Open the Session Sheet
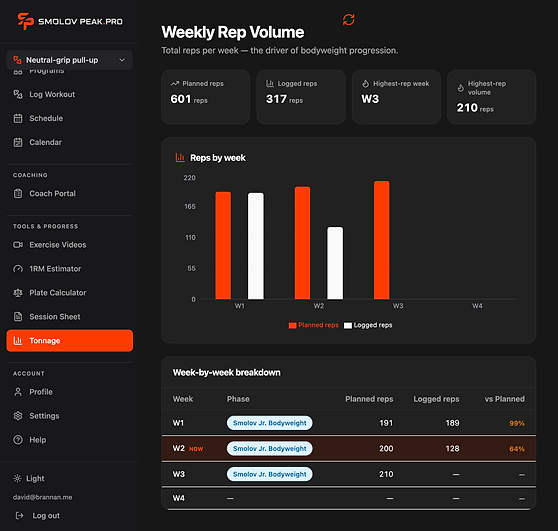The width and height of the screenshot is (558, 531). pos(55,317)
